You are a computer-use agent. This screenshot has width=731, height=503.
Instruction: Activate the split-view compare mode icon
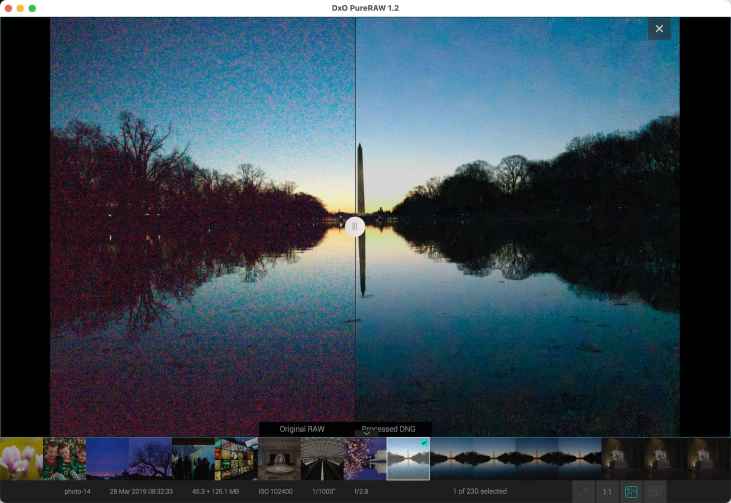(x=631, y=491)
